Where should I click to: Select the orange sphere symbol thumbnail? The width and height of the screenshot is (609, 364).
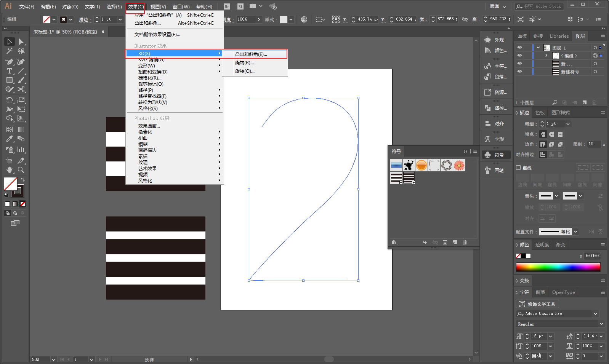point(421,165)
